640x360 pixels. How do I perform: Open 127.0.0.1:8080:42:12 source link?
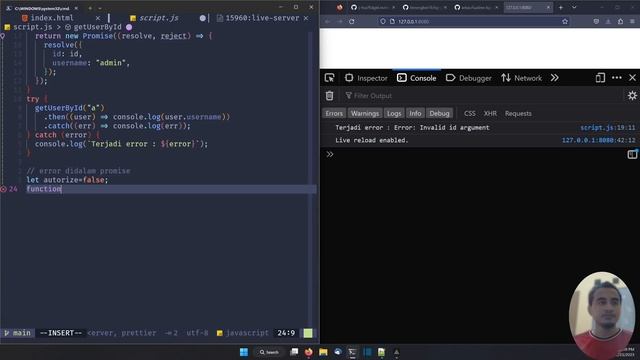point(598,140)
